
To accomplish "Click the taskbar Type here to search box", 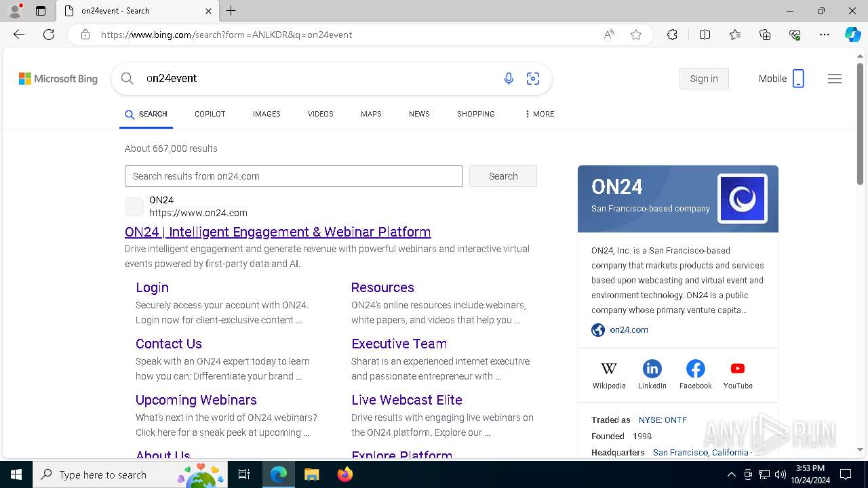I will click(x=130, y=474).
